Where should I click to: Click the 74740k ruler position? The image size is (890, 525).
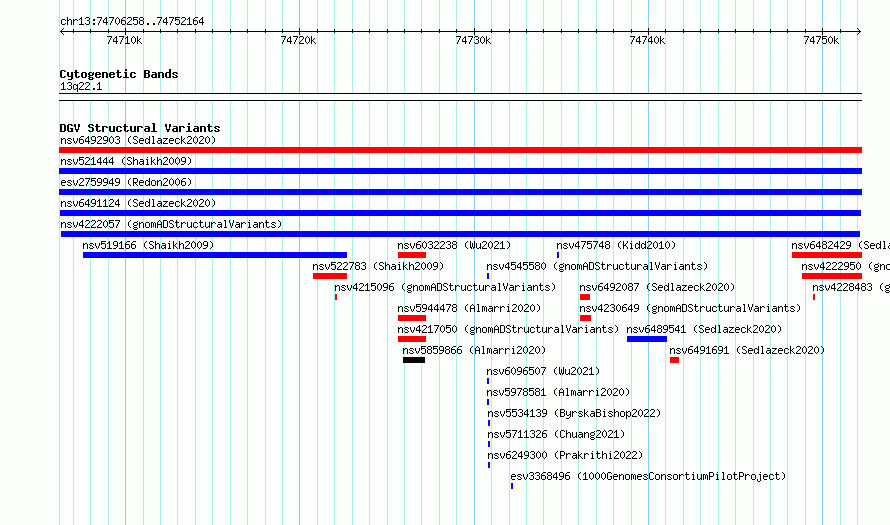[648, 40]
